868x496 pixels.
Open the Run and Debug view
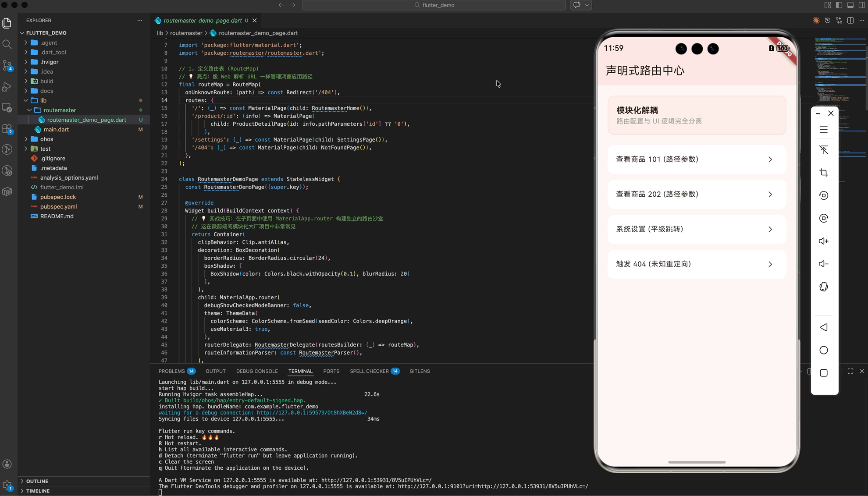pos(7,87)
